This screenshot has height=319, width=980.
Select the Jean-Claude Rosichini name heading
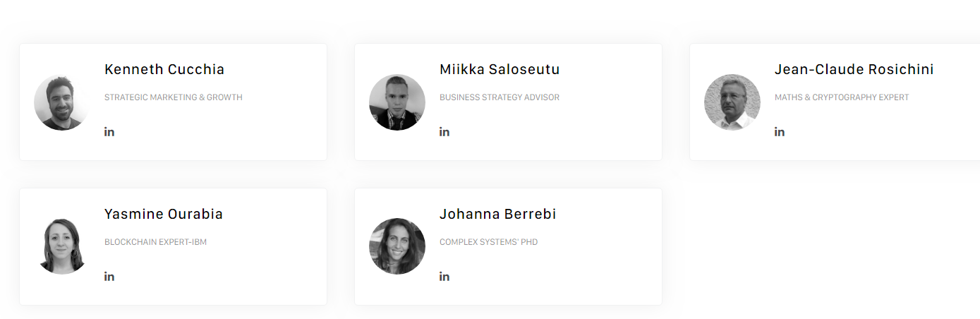pos(854,69)
